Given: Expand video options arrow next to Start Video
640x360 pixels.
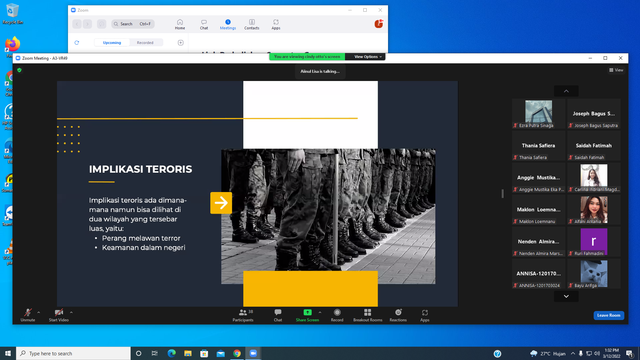Looking at the screenshot, I should (71, 313).
